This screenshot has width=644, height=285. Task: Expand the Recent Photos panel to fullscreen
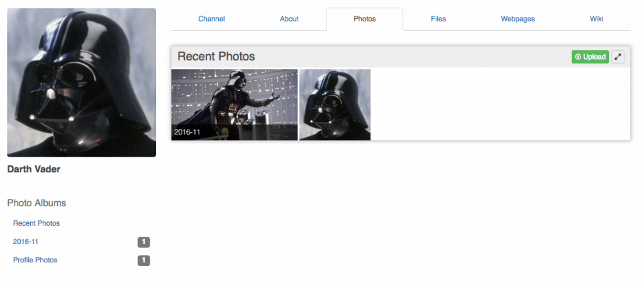coord(618,57)
